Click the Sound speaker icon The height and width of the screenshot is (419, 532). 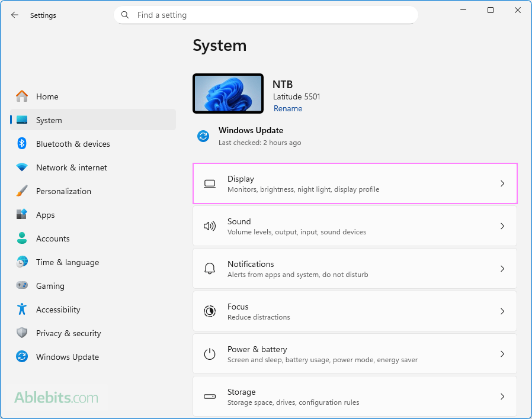point(210,226)
